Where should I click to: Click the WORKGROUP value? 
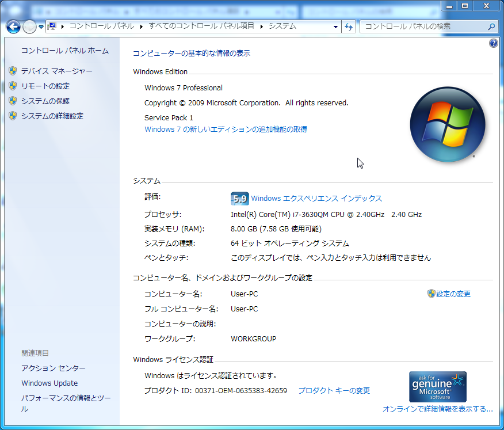point(253,339)
